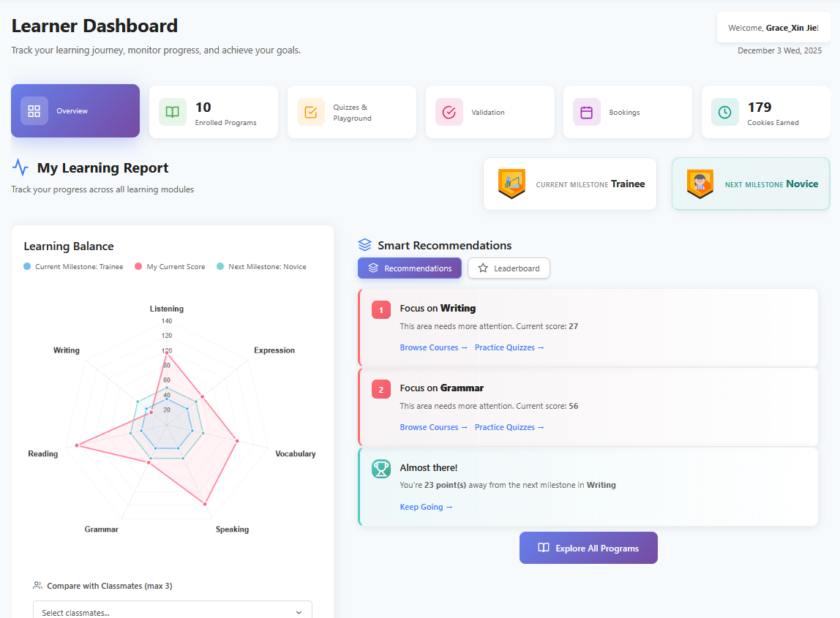Click the Novice milestone badge icon

coord(700,184)
